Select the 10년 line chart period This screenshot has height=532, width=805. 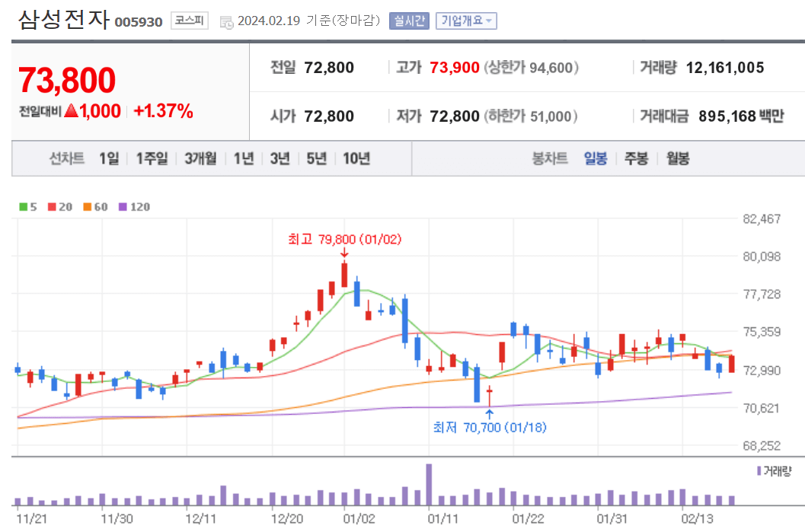point(357,158)
